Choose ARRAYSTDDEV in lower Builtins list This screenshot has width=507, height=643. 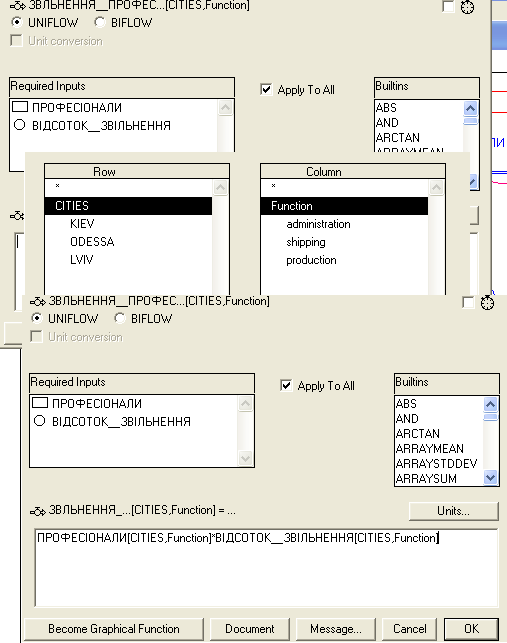point(436,464)
